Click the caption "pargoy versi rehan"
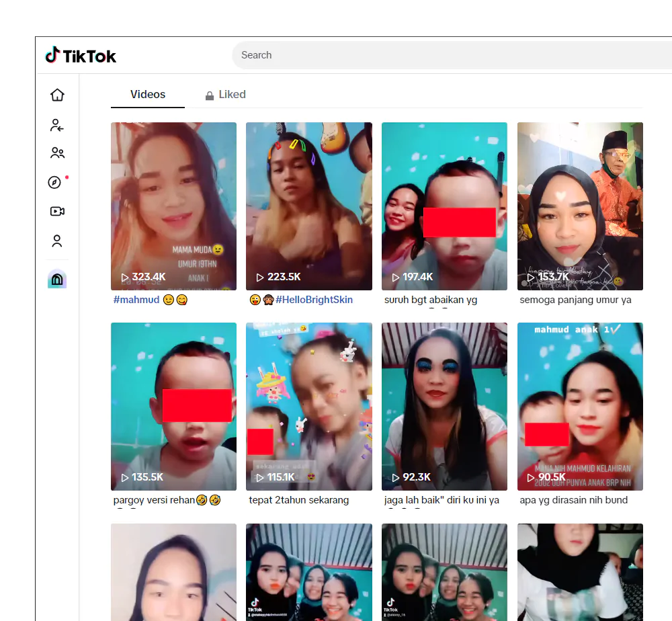 click(155, 500)
